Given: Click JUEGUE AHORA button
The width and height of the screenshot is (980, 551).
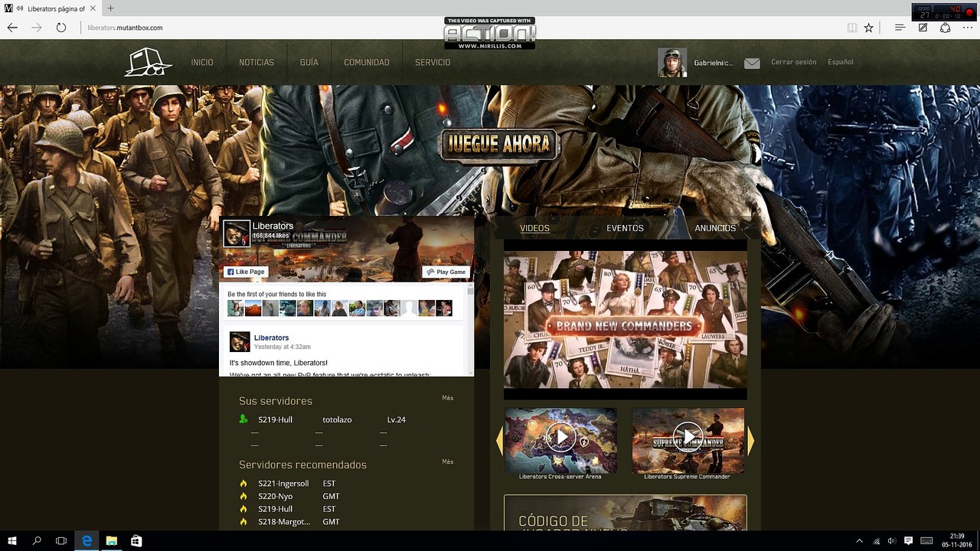Looking at the screenshot, I should pos(499,144).
